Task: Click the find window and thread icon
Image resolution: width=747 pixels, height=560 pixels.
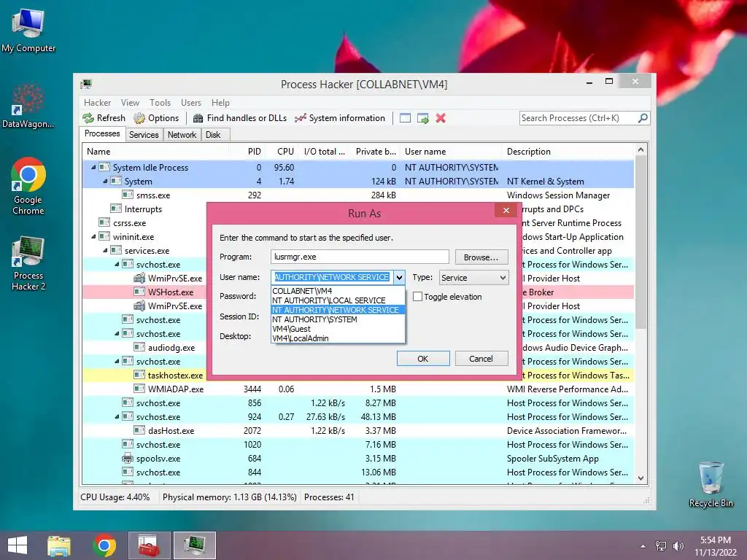Action: click(423, 118)
